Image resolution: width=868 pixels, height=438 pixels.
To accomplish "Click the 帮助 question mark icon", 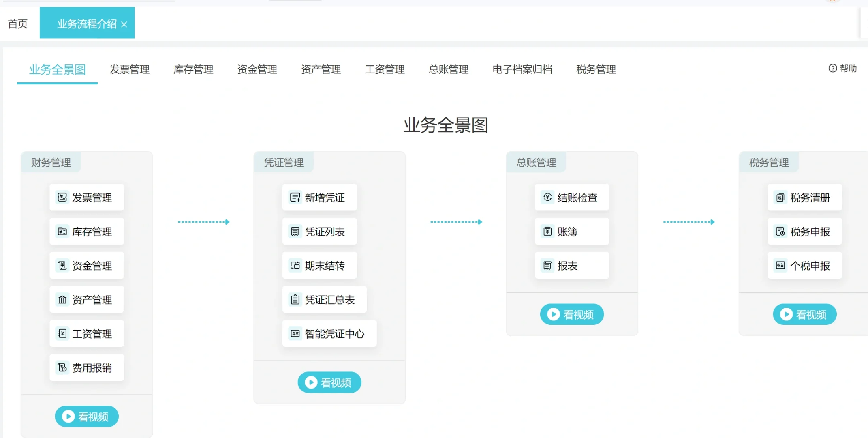I will [832, 69].
